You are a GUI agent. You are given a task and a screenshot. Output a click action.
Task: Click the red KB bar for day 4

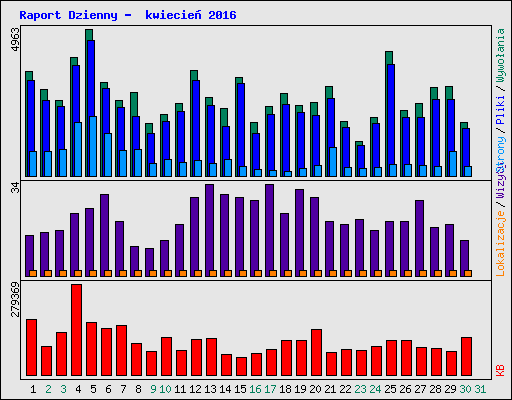[76, 330]
